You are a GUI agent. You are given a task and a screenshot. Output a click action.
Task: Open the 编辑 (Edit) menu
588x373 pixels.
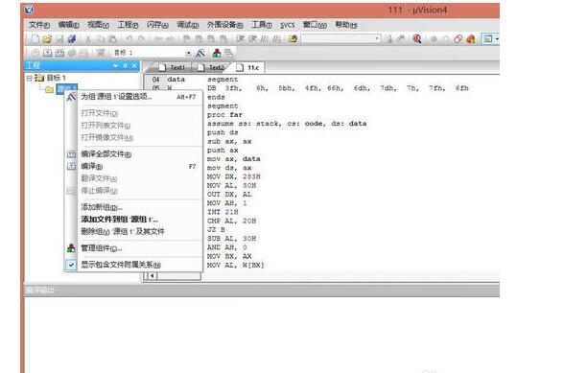[68, 25]
